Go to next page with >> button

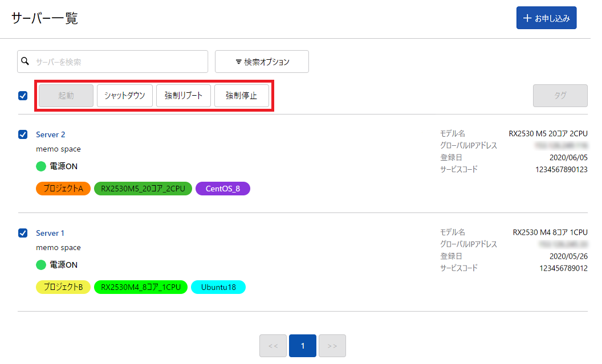tap(332, 346)
